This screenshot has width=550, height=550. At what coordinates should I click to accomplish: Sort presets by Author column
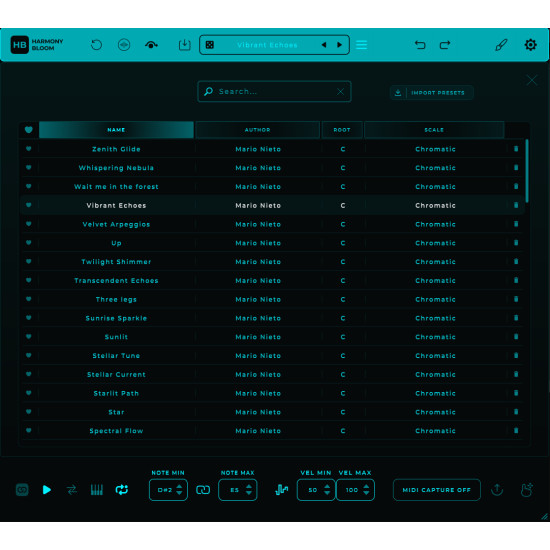point(257,130)
